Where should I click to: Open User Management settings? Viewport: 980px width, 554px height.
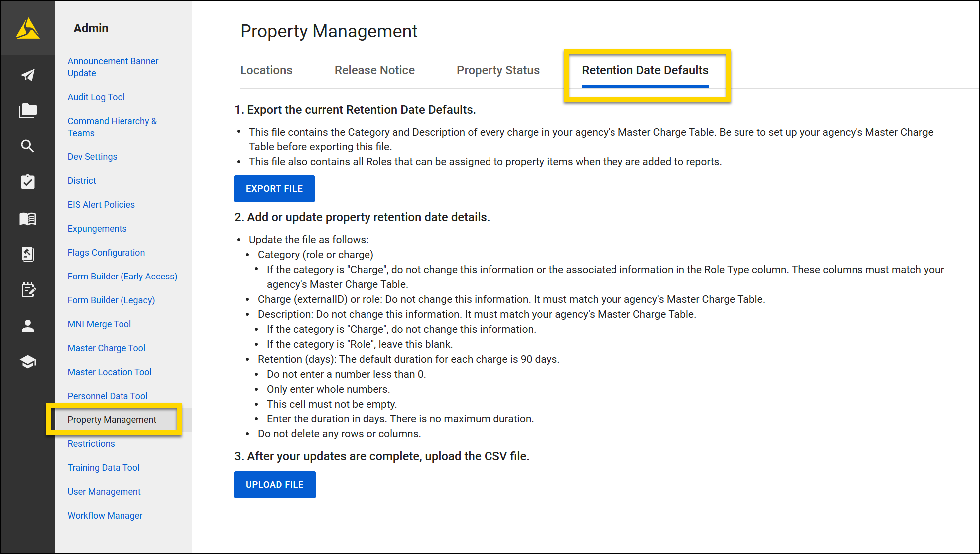click(x=104, y=491)
